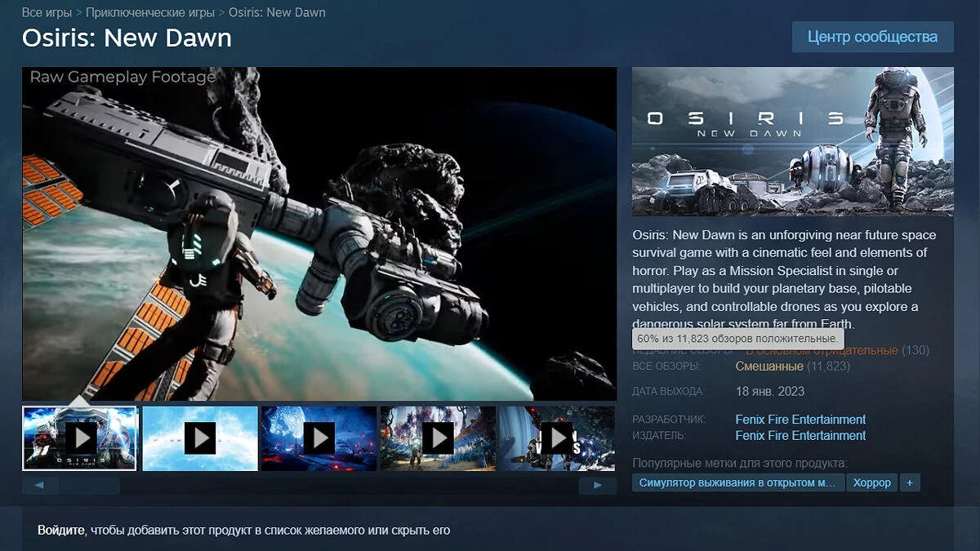Select the Хоррор tag

click(x=871, y=482)
